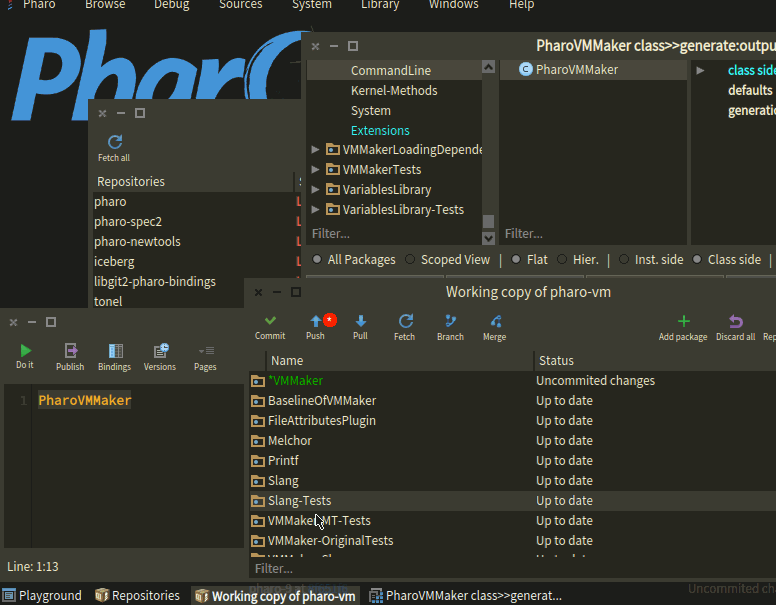
Task: Select Inst. side radio button
Action: (x=624, y=259)
